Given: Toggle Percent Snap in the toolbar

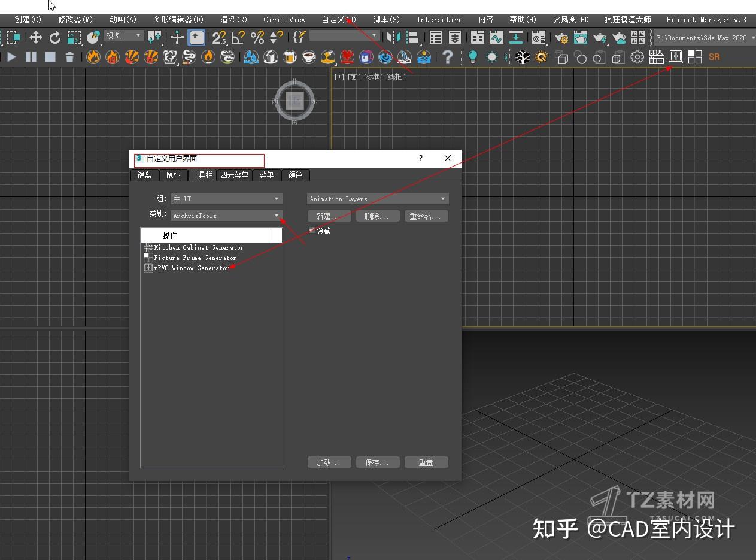Looking at the screenshot, I should click(256, 37).
